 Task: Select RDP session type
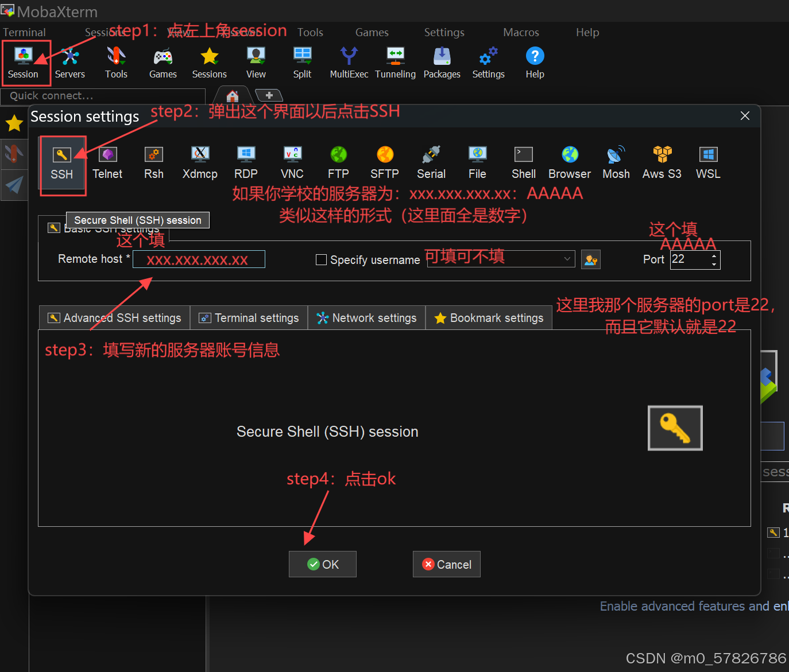(246, 163)
